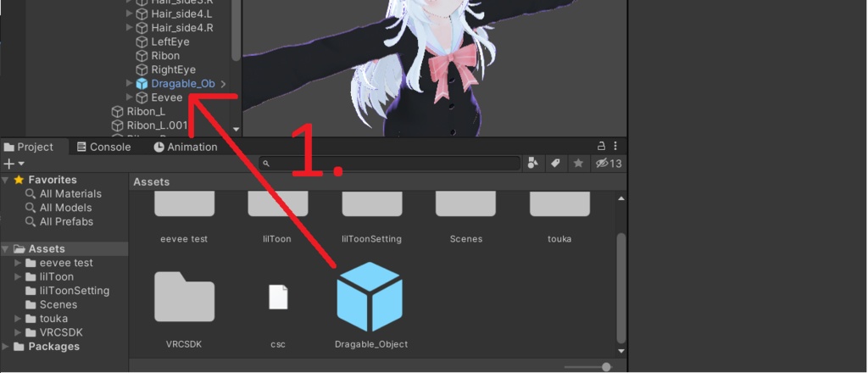Collapse the Assets tree root
Screen dimensions: 868x373
click(x=6, y=249)
